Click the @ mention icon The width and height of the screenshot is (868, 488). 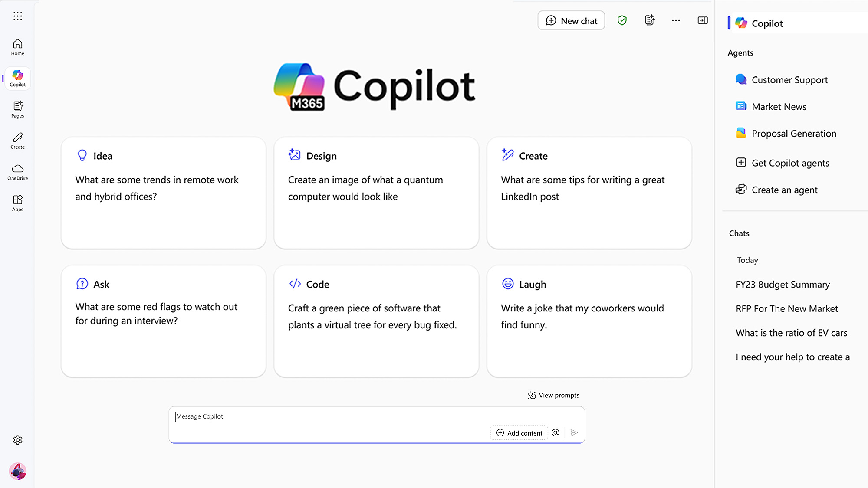[x=556, y=432]
